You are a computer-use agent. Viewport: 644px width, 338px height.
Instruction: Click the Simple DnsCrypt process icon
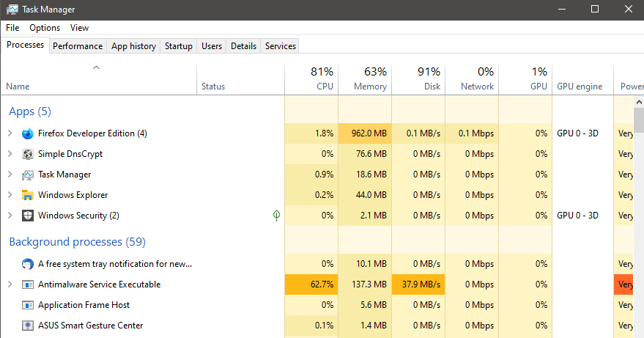(x=28, y=154)
